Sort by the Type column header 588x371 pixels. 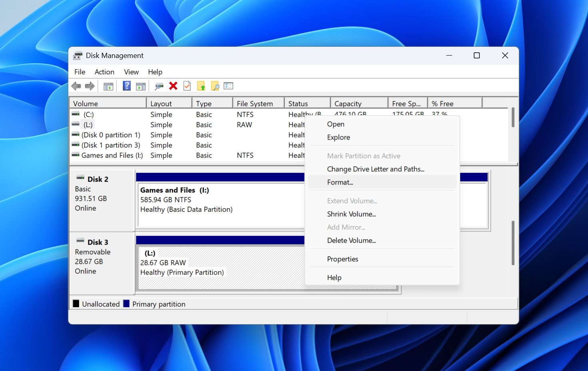(212, 103)
